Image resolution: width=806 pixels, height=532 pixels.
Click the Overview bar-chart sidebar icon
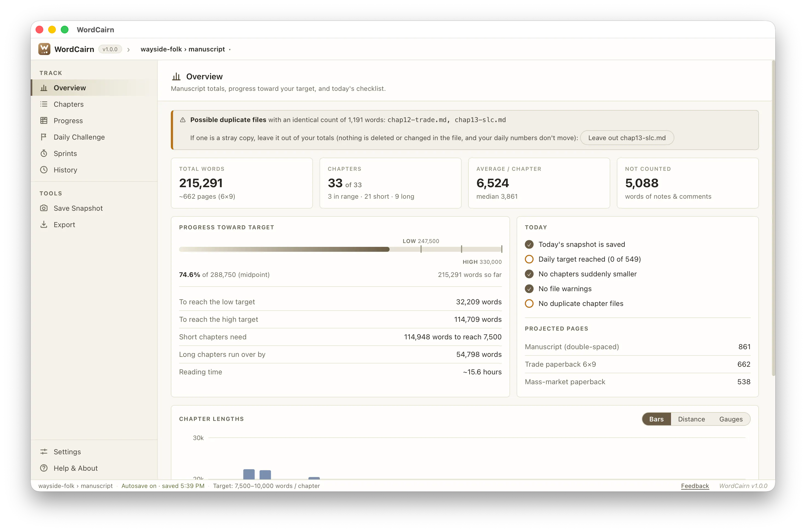44,88
